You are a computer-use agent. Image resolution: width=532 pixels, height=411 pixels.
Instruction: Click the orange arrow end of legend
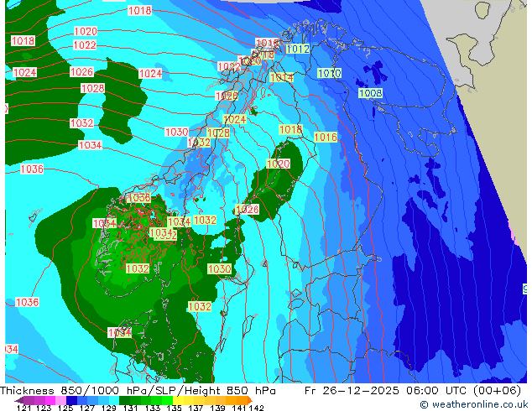tap(250, 400)
